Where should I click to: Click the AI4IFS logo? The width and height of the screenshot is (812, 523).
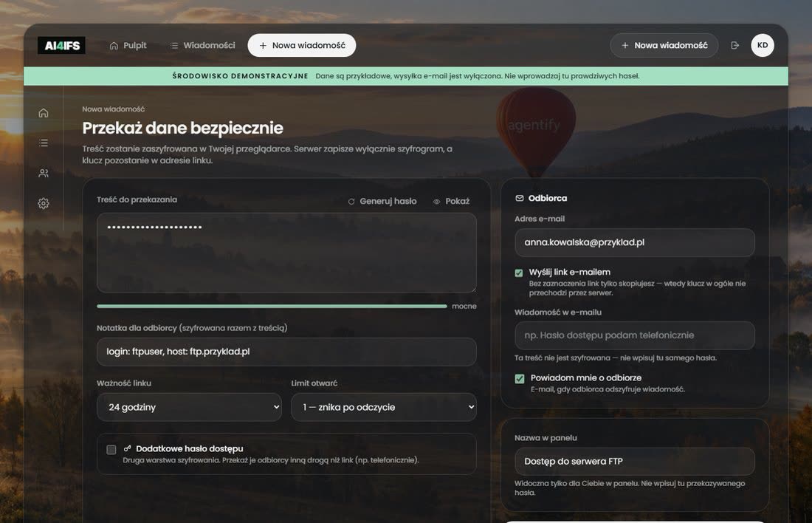point(61,46)
